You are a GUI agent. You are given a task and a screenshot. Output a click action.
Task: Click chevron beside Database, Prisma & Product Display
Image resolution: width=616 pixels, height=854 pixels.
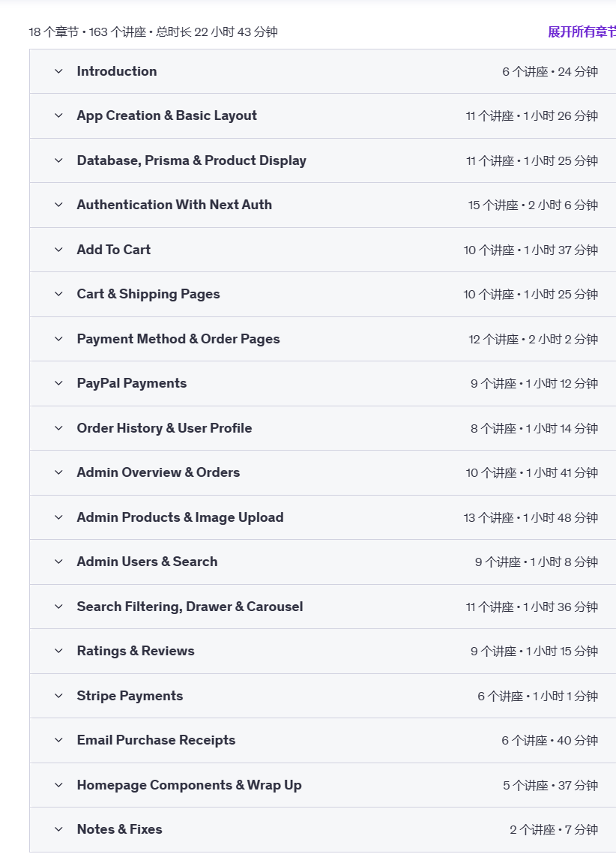(x=58, y=160)
